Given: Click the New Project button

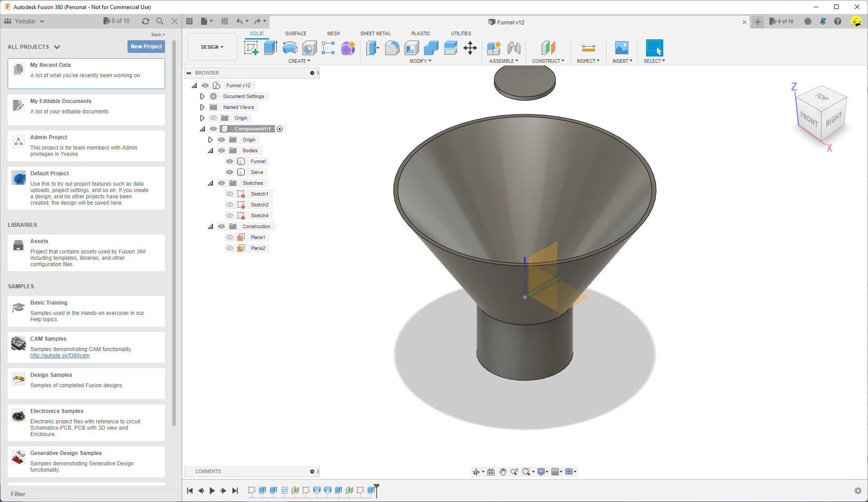Looking at the screenshot, I should click(x=146, y=47).
